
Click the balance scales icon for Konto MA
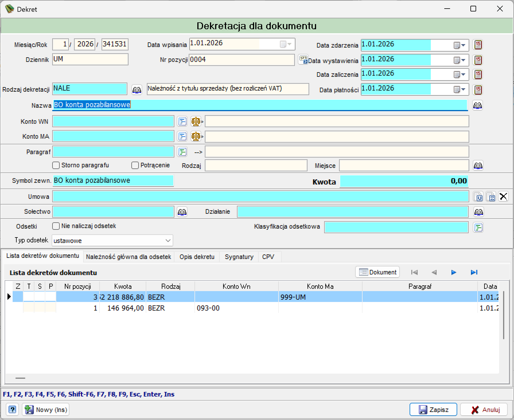click(x=196, y=136)
